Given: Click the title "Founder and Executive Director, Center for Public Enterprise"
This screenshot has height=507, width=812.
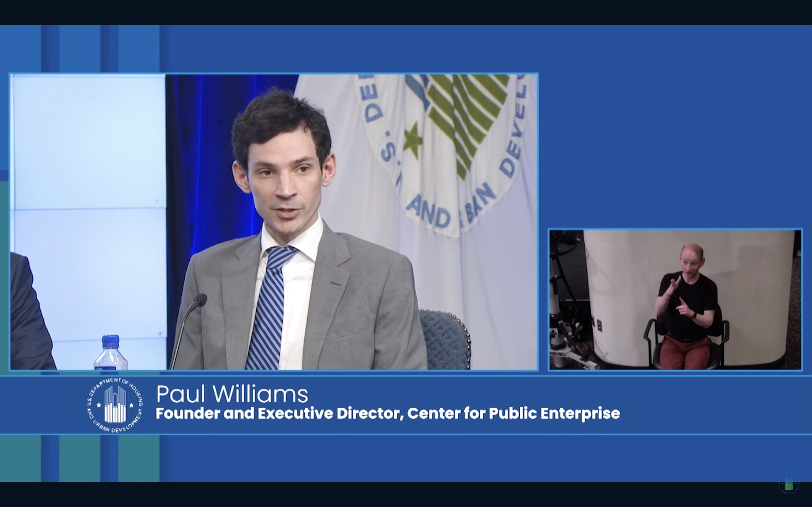Looking at the screenshot, I should pos(388,414).
